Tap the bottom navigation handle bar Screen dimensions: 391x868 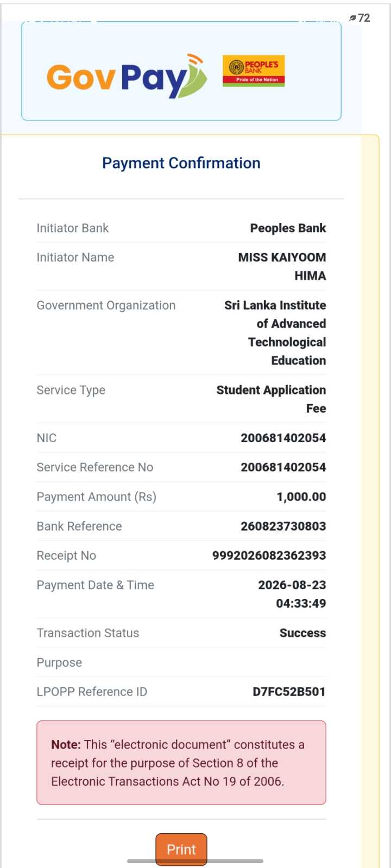pyautogui.click(x=195, y=861)
